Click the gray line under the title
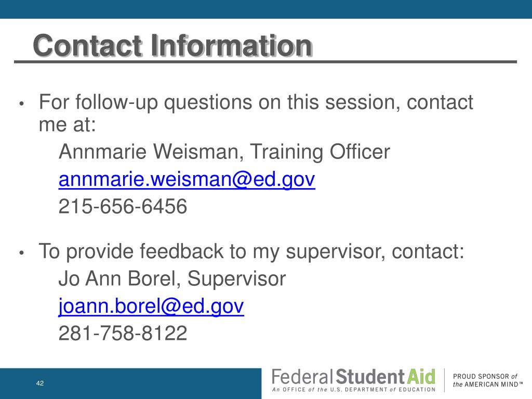This screenshot has width=532, height=399. [x=265, y=62]
